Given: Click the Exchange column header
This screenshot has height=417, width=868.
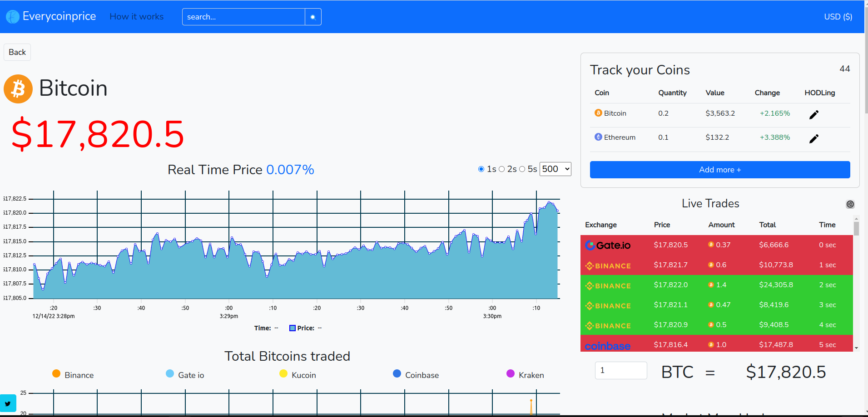Looking at the screenshot, I should [x=600, y=225].
